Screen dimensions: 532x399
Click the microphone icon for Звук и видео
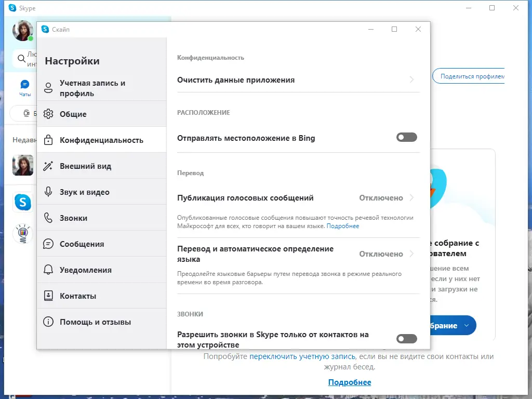(x=48, y=192)
